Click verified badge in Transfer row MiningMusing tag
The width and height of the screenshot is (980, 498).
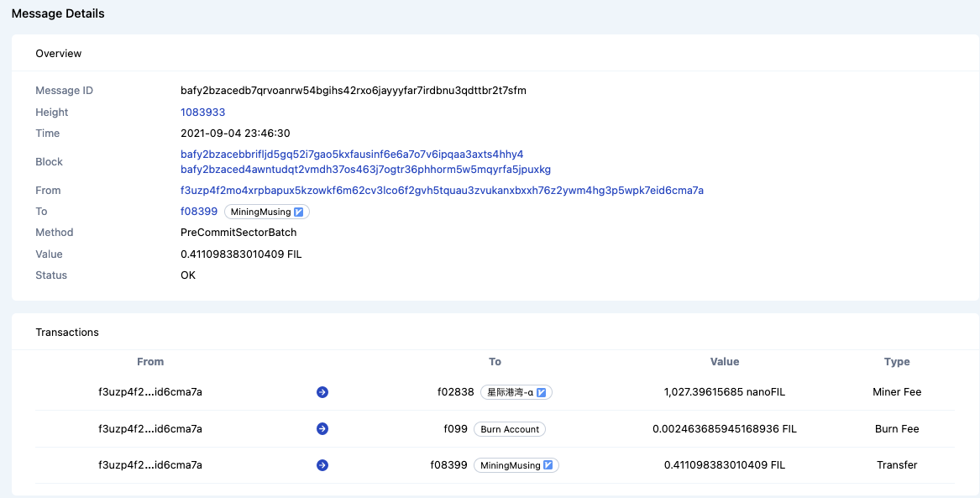[548, 465]
